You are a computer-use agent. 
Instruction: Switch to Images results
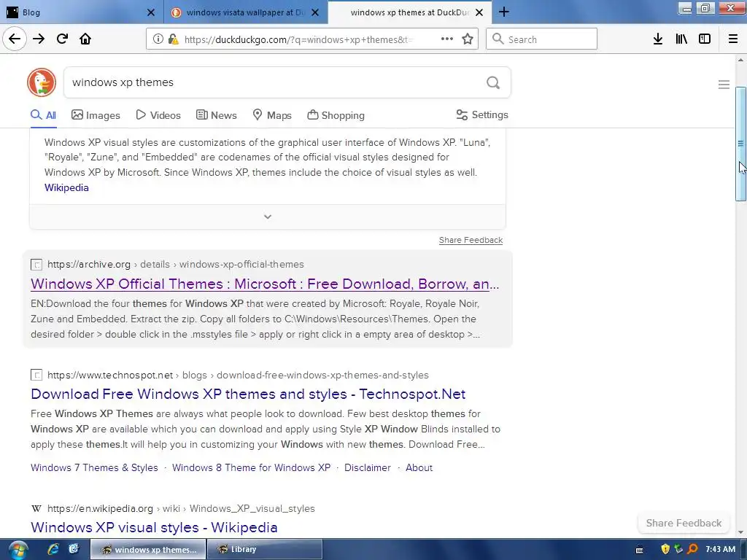point(96,115)
